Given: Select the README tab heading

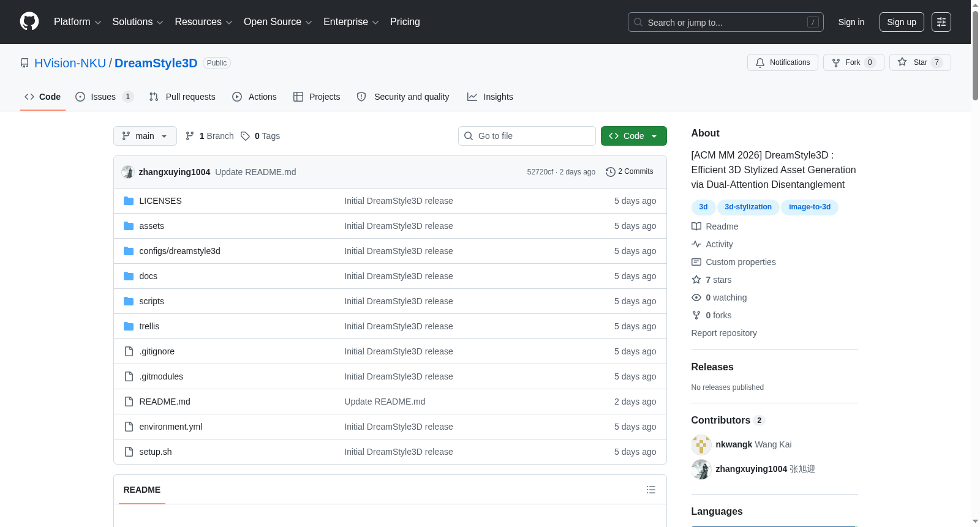Looking at the screenshot, I should coord(142,490).
